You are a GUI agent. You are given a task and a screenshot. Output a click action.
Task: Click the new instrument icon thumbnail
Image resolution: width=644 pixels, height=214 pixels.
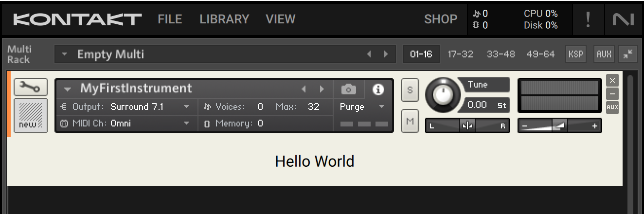click(x=31, y=116)
